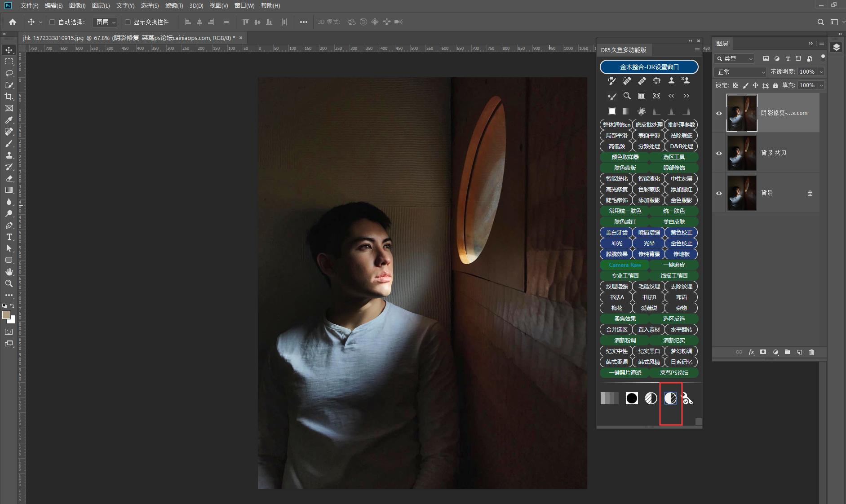The height and width of the screenshot is (504, 846).
Task: Enable the 自动选择 checkbox
Action: pos(52,22)
